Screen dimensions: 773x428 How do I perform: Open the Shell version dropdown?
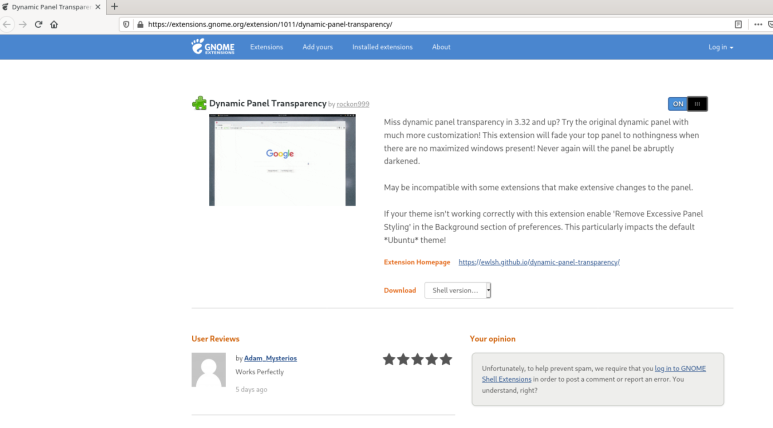[x=457, y=290]
